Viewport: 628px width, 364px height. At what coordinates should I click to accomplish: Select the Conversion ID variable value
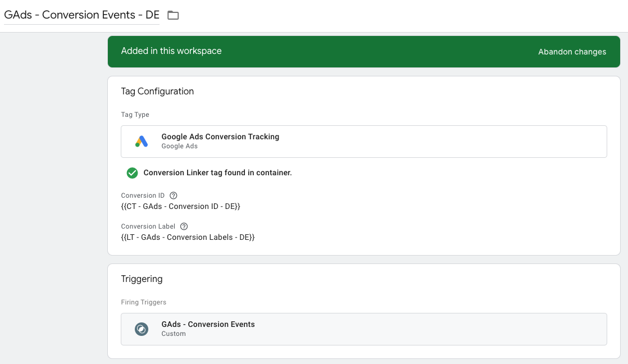click(x=181, y=206)
